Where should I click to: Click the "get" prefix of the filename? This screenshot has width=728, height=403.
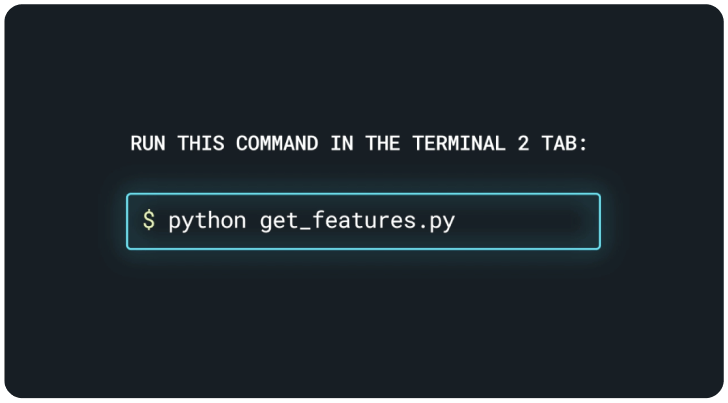pos(277,220)
